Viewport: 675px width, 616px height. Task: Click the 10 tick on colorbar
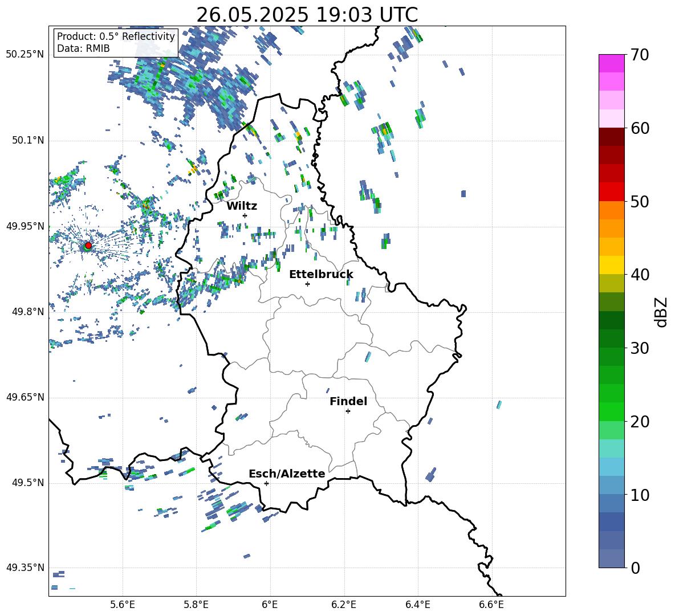[640, 495]
